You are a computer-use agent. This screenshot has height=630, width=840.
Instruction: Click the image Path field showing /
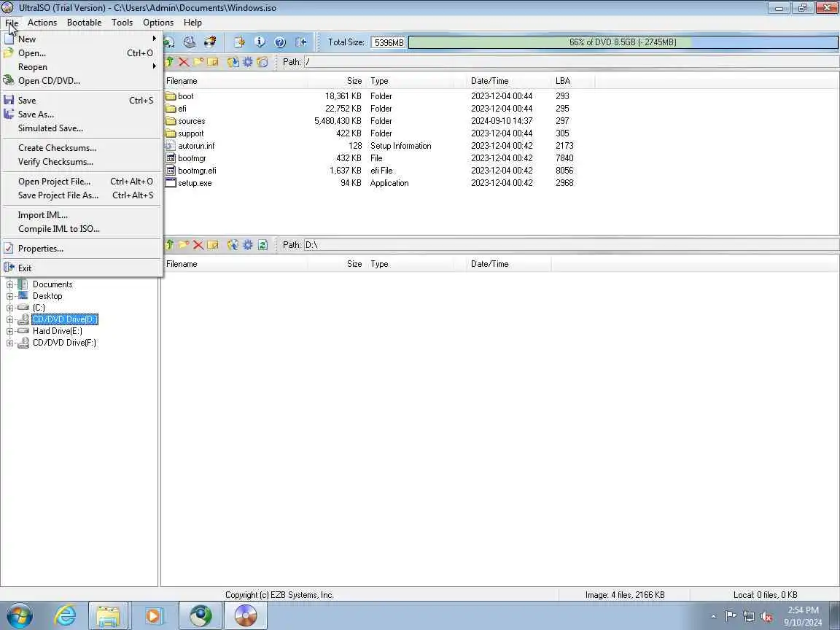pyautogui.click(x=571, y=62)
